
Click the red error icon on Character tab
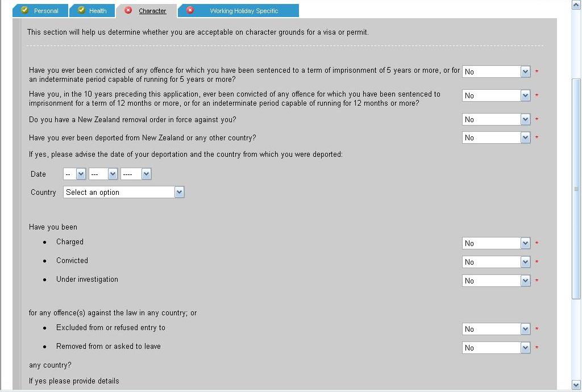coord(128,10)
